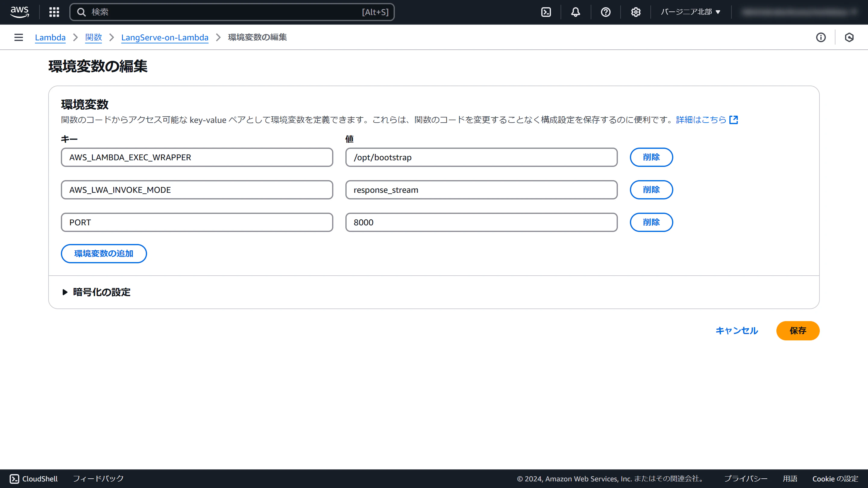Open the AWS services grid menu
Image resolution: width=868 pixels, height=488 pixels.
(54, 12)
